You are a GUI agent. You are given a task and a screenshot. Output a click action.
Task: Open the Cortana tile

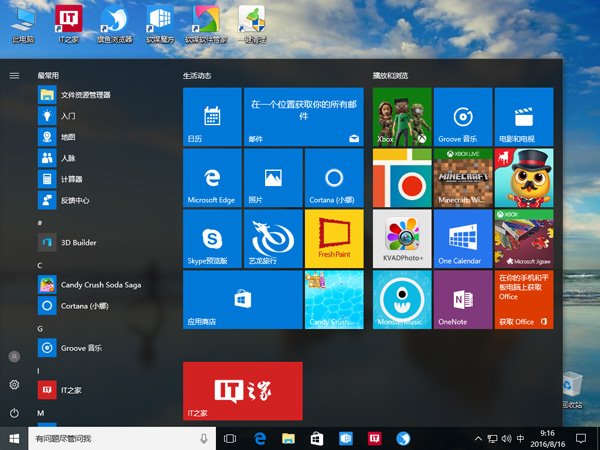tap(333, 178)
